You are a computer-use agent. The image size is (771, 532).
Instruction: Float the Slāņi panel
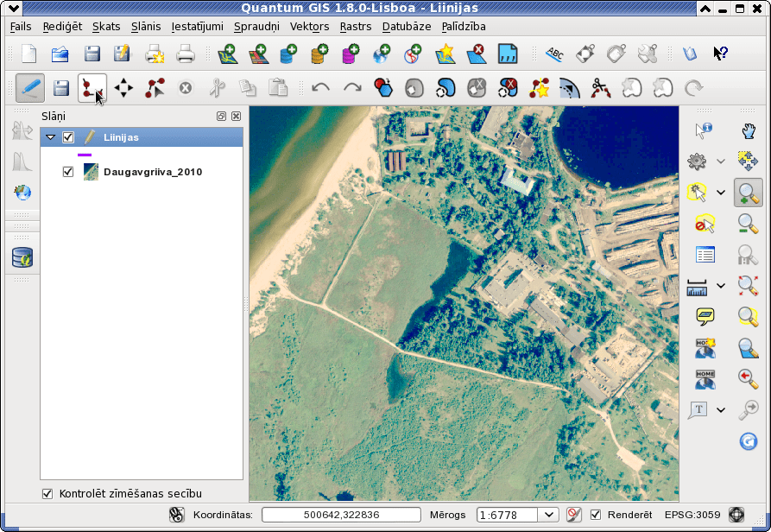coord(221,116)
